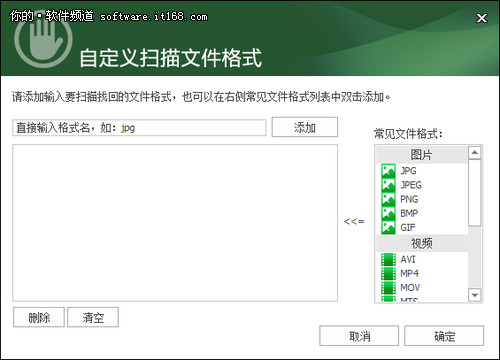Clear the list with 清空 button
This screenshot has height=360, width=500.
(x=93, y=317)
